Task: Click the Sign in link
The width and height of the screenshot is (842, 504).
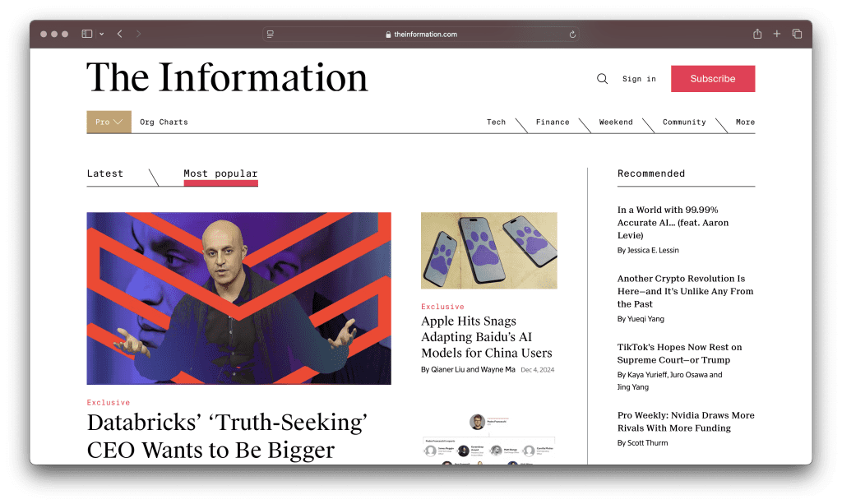Action: coord(638,79)
